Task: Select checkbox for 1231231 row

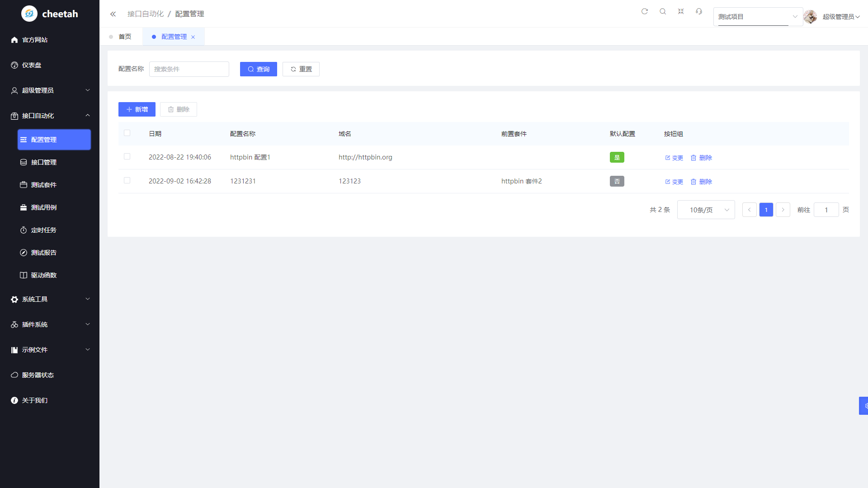Action: [127, 180]
